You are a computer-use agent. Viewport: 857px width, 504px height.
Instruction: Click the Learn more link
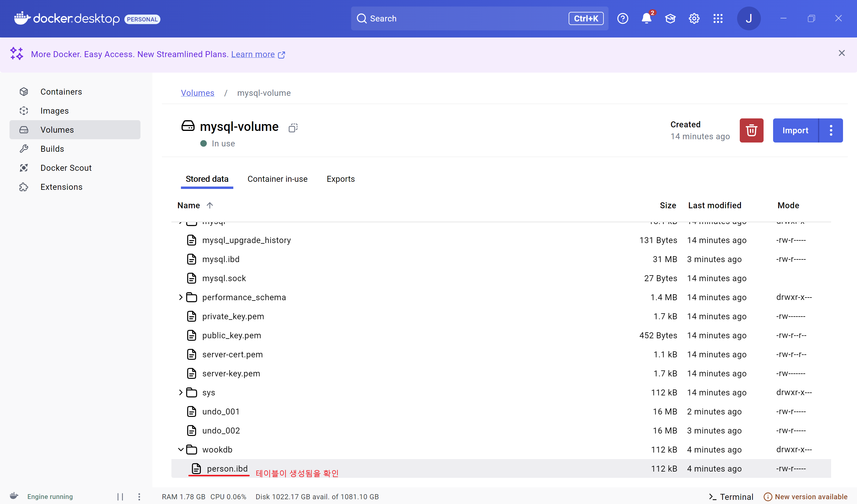tap(253, 54)
